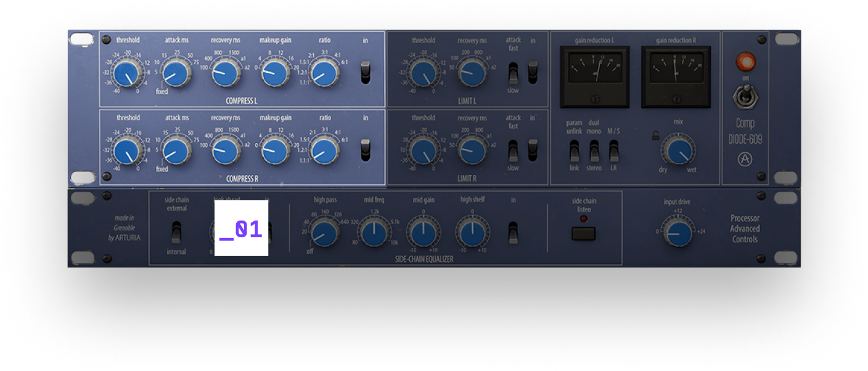Click the gain reduction L meter
The width and height of the screenshot is (868, 371).
click(x=595, y=76)
